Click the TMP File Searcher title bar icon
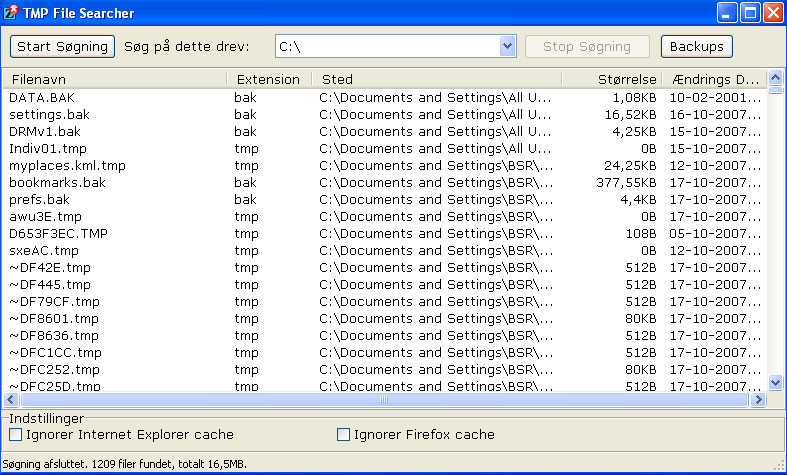 point(11,13)
